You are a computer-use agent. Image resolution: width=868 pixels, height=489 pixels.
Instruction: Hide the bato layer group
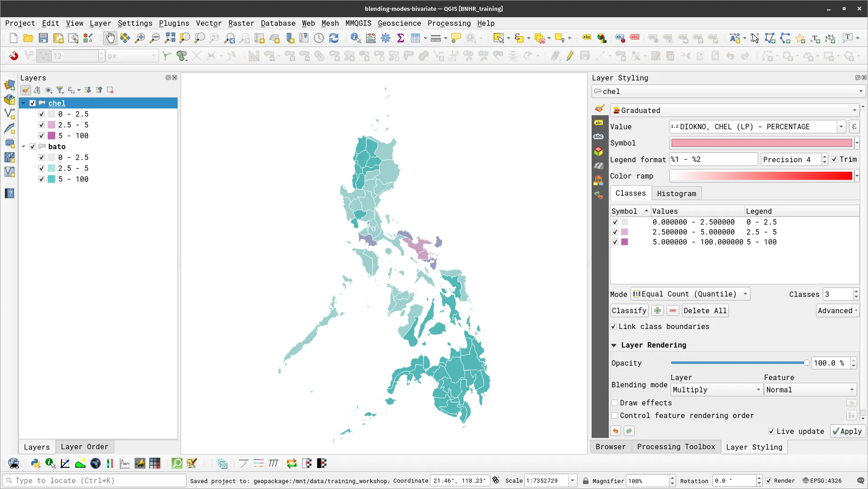(x=32, y=146)
